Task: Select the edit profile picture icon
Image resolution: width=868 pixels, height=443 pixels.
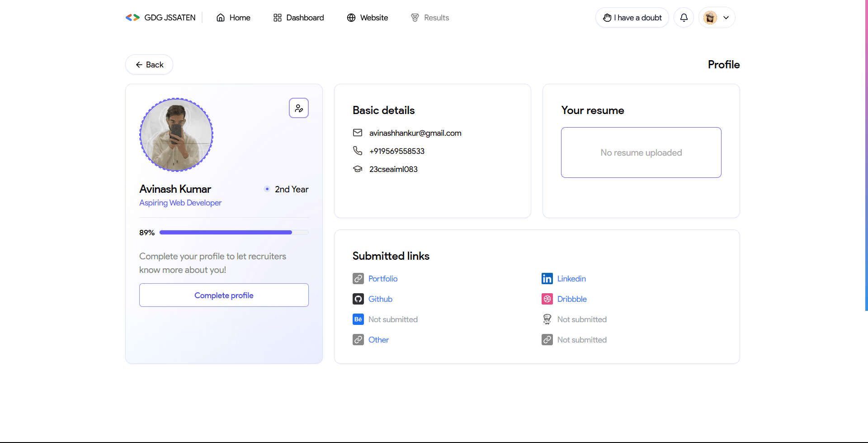Action: pos(299,108)
